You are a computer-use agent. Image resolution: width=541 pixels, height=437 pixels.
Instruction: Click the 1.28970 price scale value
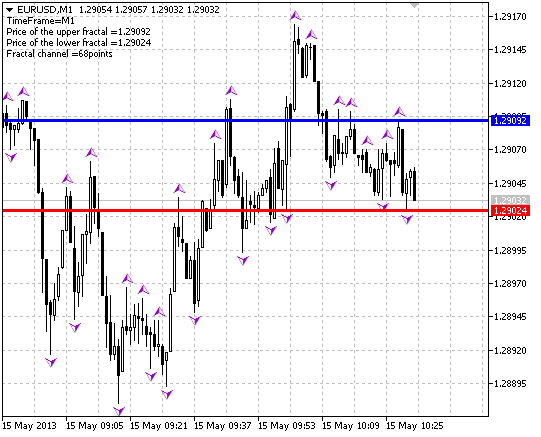[x=510, y=284]
